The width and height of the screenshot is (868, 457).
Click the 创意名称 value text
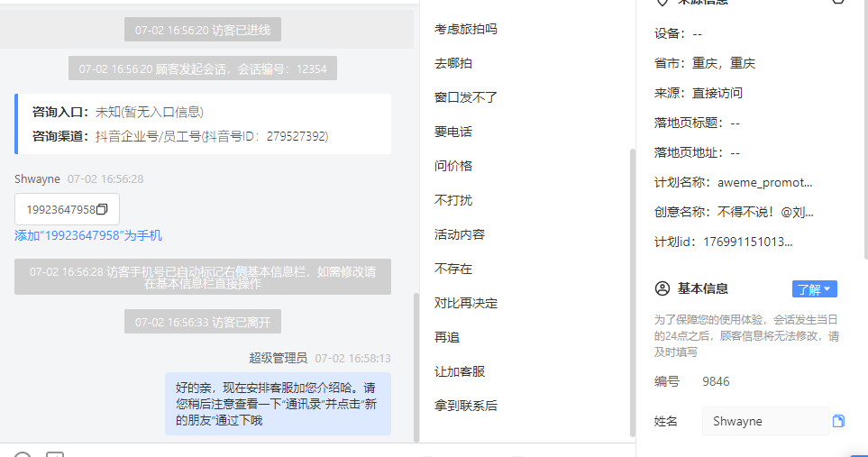click(765, 212)
